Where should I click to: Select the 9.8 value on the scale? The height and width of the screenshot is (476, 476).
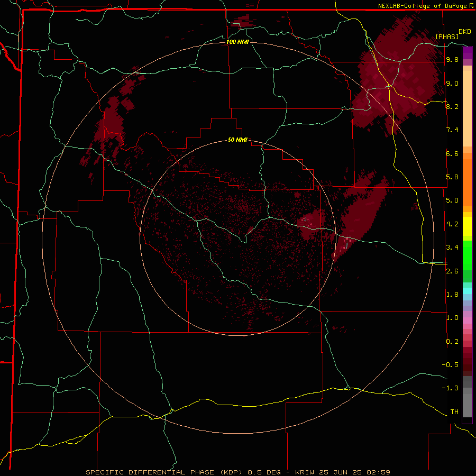452,59
